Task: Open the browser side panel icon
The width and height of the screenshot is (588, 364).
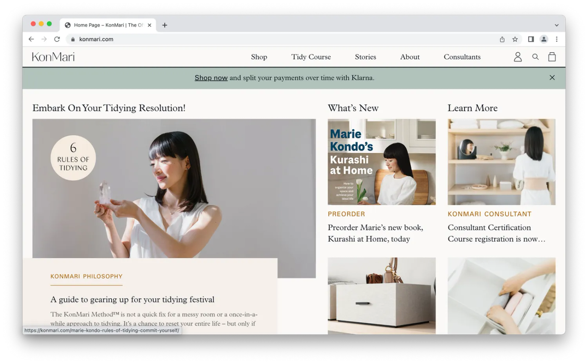Action: pyautogui.click(x=530, y=39)
